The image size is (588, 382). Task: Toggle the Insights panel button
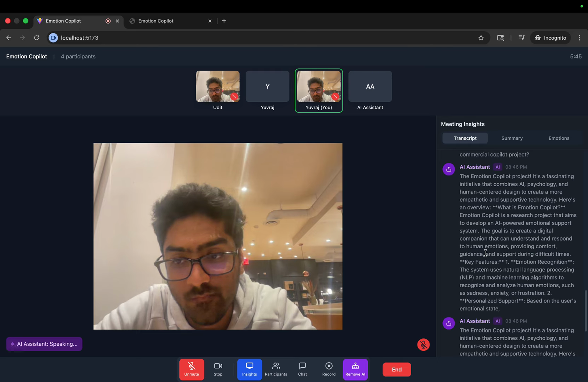[x=250, y=369]
